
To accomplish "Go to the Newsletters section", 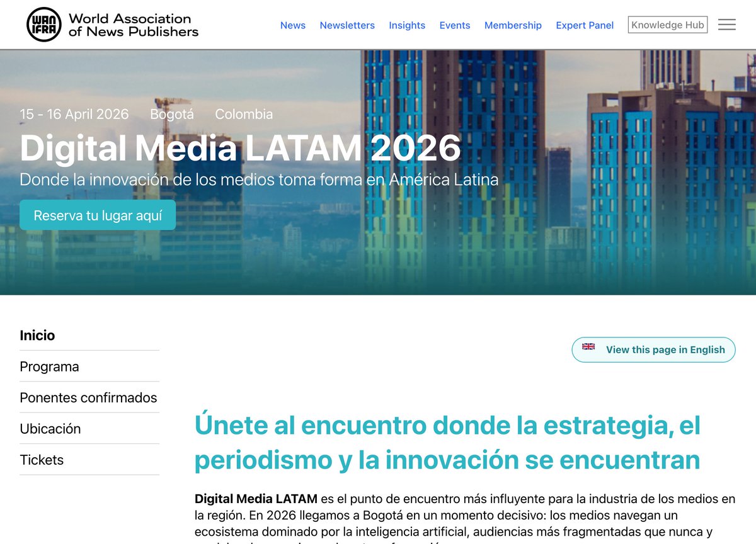I will [x=347, y=25].
